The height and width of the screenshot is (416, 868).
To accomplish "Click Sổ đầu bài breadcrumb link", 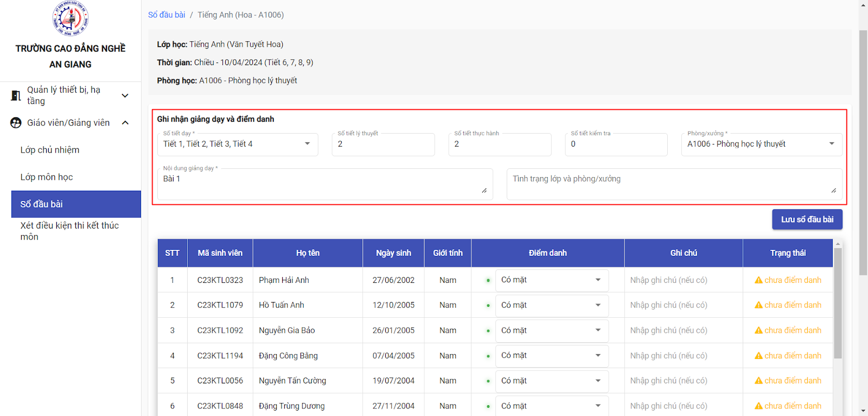I will coord(167,15).
